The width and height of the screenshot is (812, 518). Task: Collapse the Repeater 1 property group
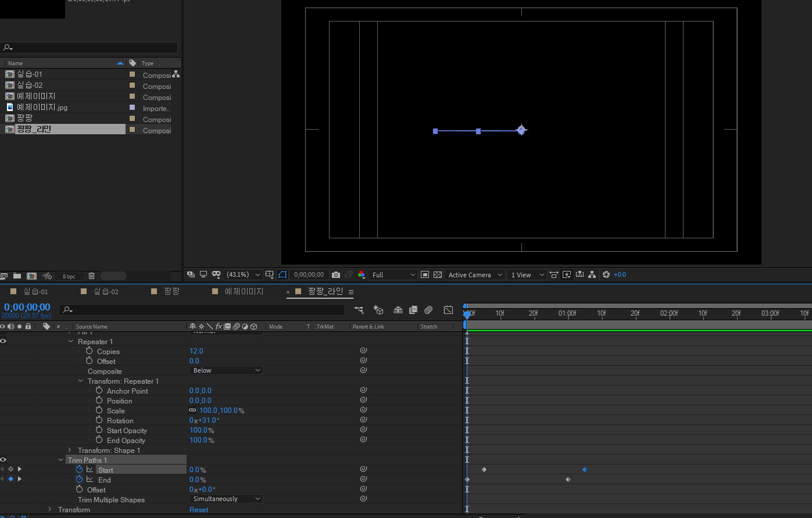pyautogui.click(x=71, y=341)
